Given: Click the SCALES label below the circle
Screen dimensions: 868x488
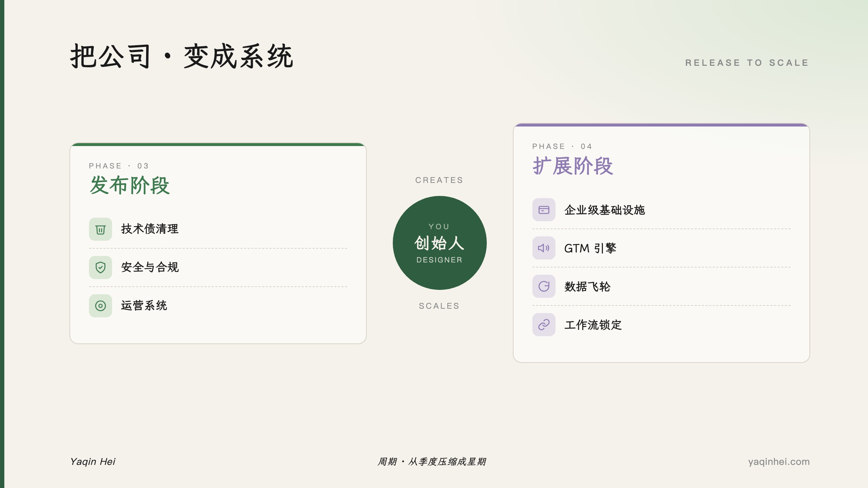Looking at the screenshot, I should [x=439, y=306].
